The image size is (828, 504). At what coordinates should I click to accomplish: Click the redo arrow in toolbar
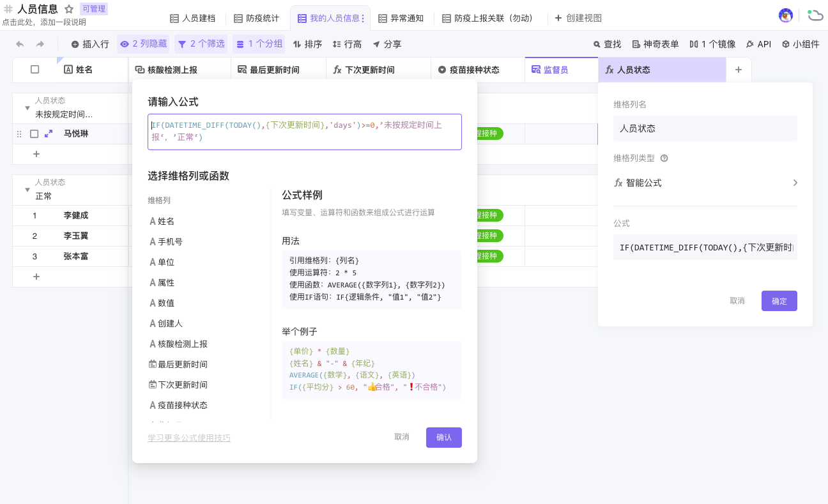point(40,44)
